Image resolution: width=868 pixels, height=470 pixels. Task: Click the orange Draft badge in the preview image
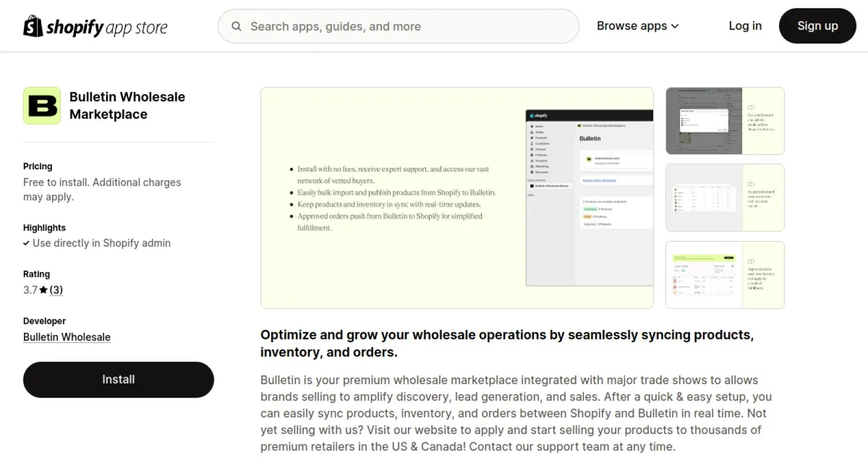(587, 216)
